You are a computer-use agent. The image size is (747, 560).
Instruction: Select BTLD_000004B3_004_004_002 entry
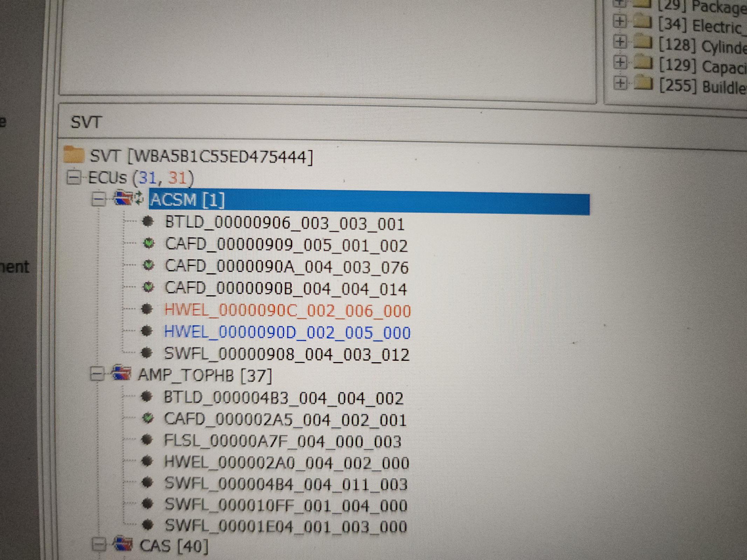[284, 398]
